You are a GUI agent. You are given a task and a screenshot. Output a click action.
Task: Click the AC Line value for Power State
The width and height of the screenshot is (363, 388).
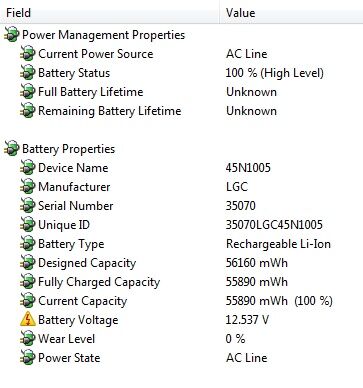click(247, 358)
